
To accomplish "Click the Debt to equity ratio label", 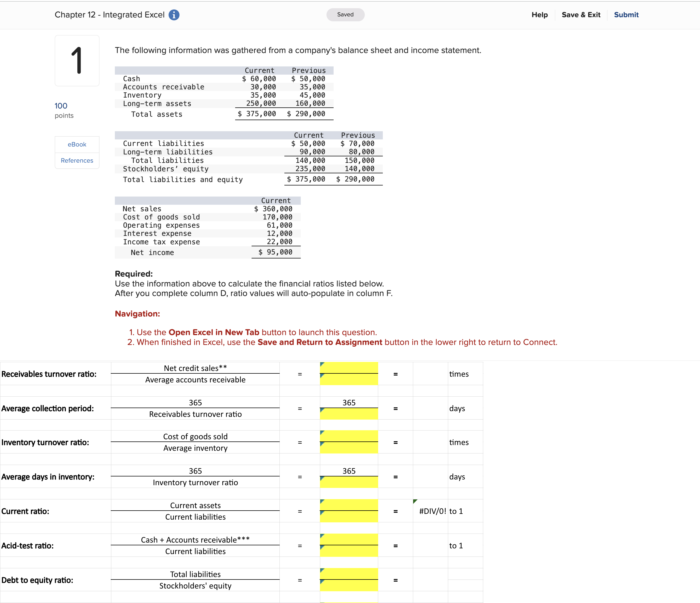I will coord(37,580).
